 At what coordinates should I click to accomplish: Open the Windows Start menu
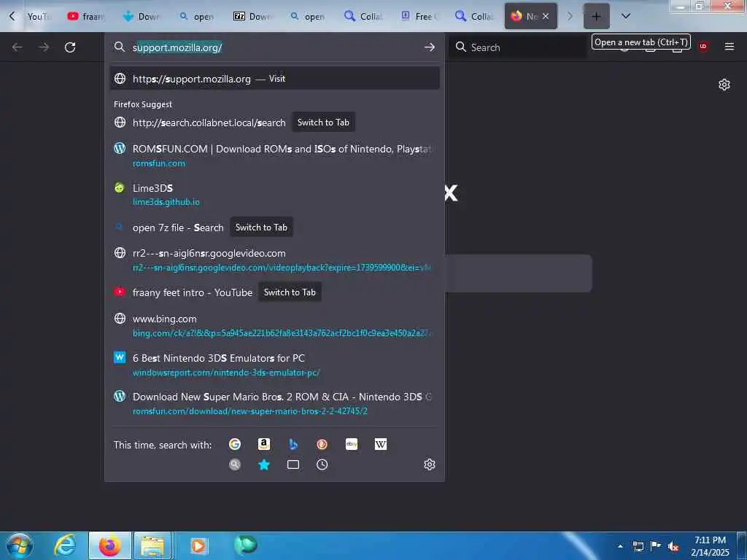coord(19,545)
